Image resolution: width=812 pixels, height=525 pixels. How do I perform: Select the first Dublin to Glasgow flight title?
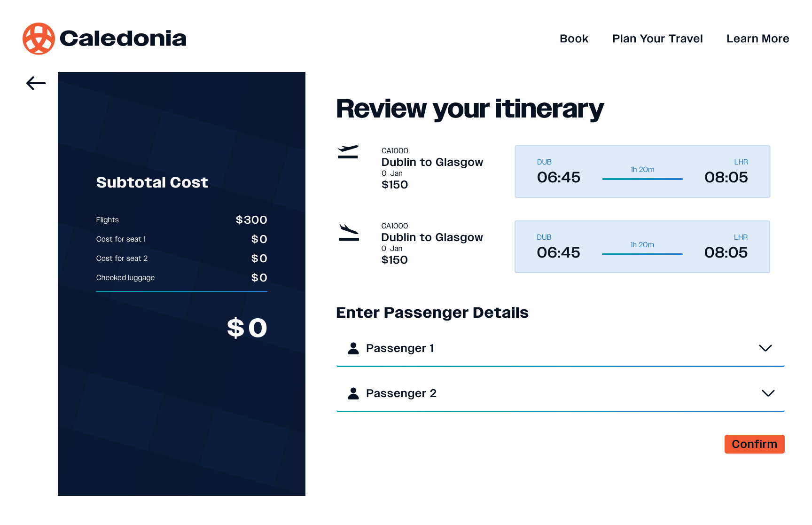432,162
